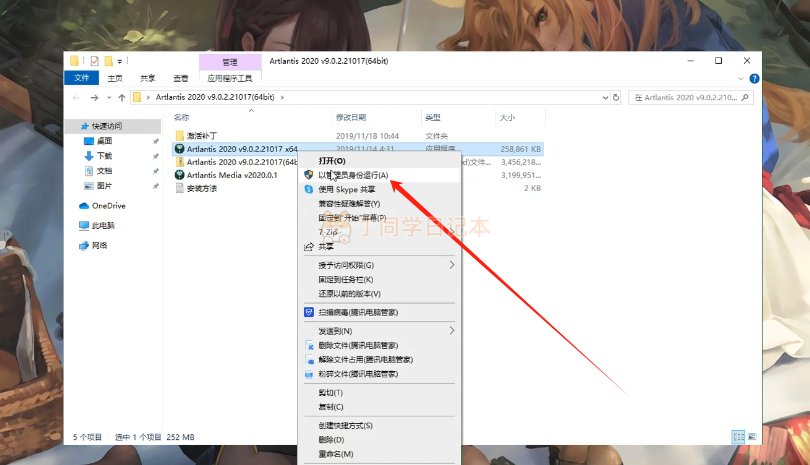Open the Customize Quick Access Toolbar dropdown

(x=120, y=61)
